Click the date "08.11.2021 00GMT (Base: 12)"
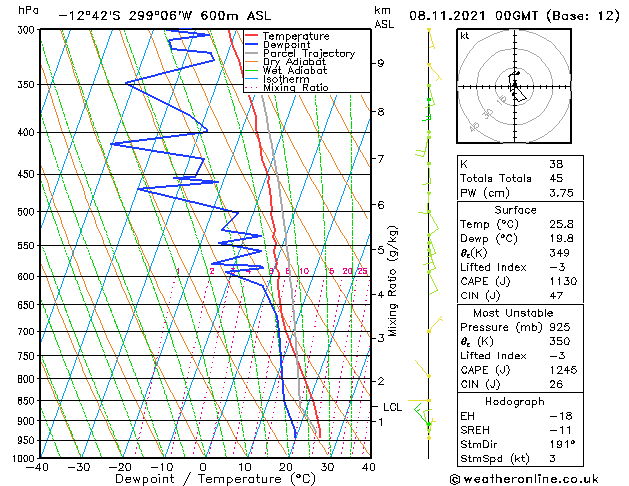The image size is (629, 486). point(514,16)
